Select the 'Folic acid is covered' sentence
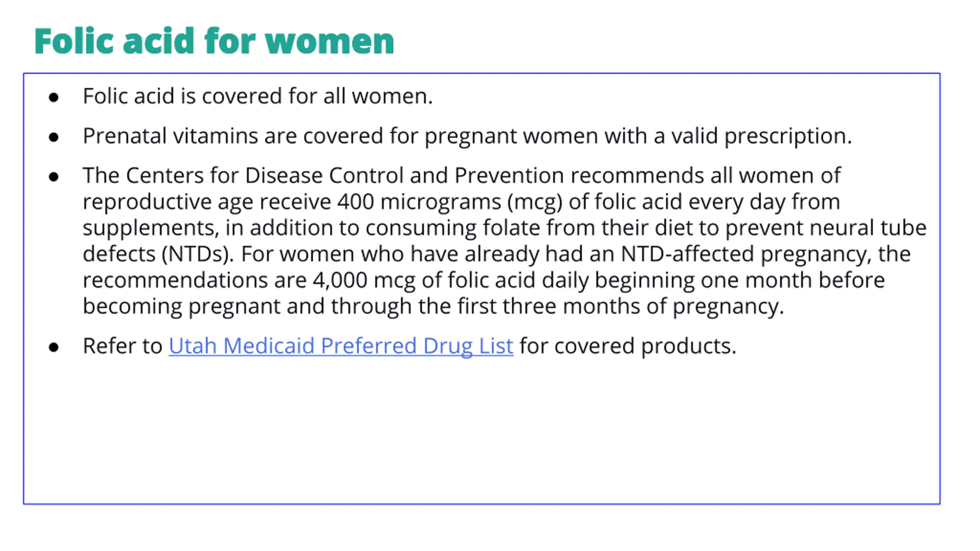 click(x=257, y=96)
